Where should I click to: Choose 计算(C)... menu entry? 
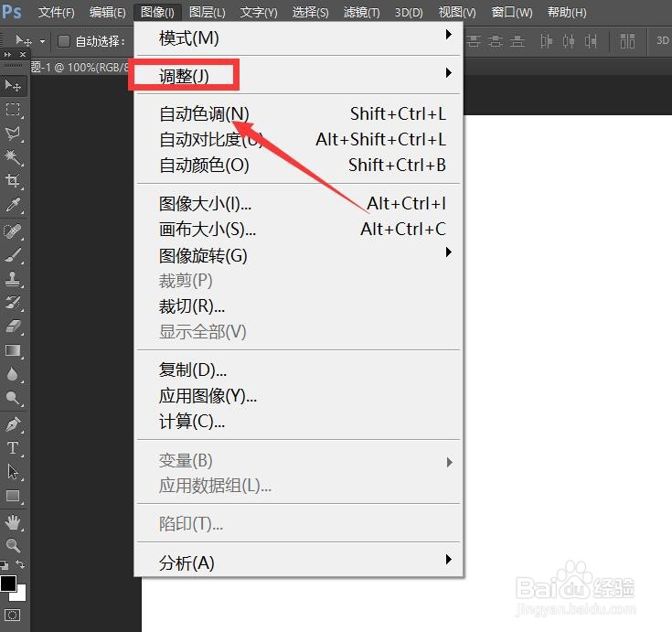[x=298, y=421]
